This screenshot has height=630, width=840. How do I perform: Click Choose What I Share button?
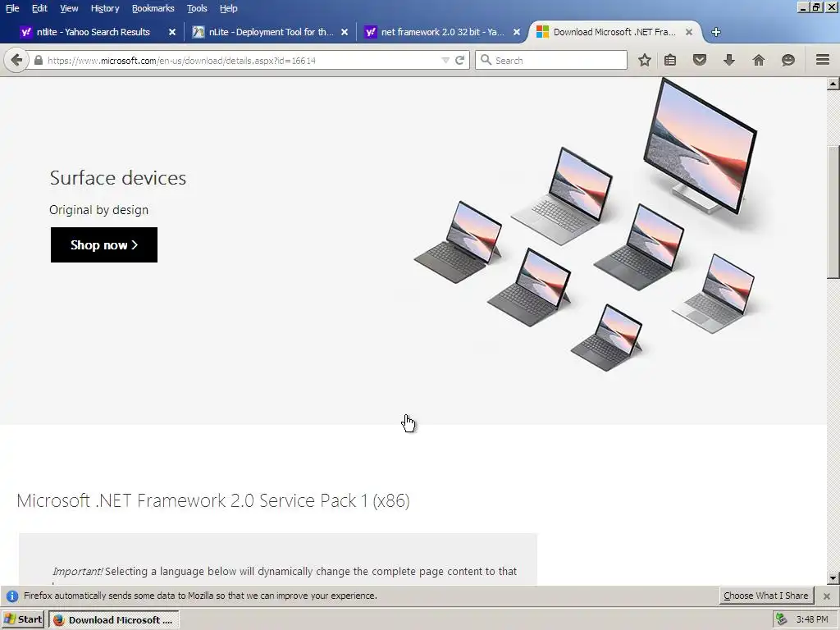(x=765, y=596)
